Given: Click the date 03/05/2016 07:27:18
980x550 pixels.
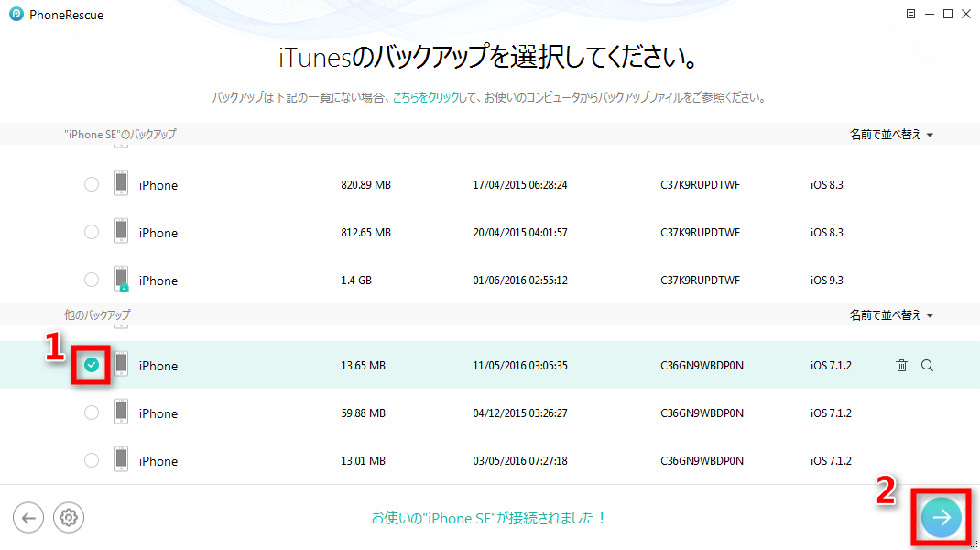Looking at the screenshot, I should (520, 460).
